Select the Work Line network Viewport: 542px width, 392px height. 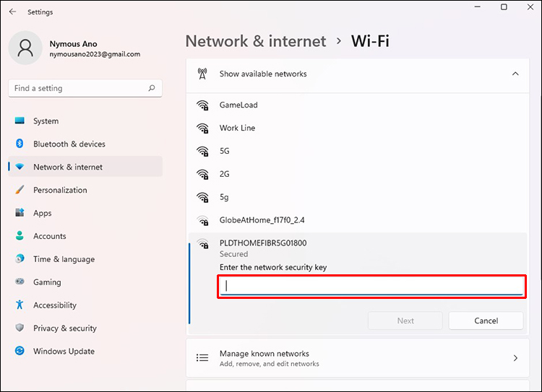(237, 128)
